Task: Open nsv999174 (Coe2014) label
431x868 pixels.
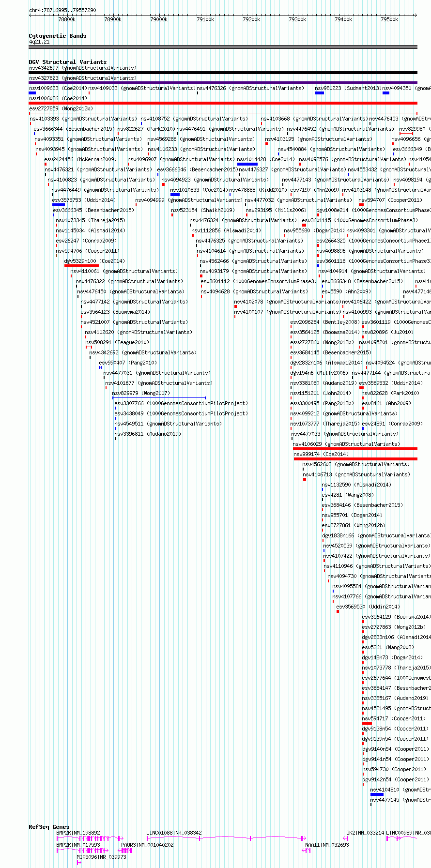Action: click(x=321, y=454)
